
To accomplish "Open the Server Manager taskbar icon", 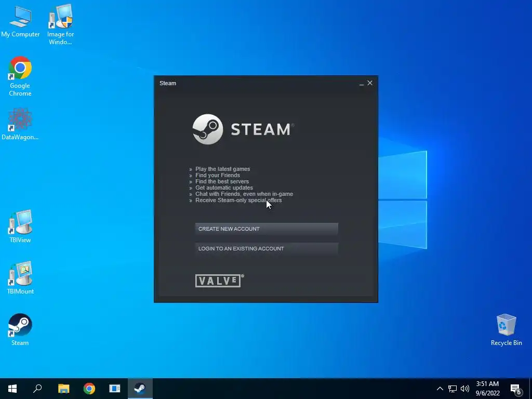I will tap(115, 389).
